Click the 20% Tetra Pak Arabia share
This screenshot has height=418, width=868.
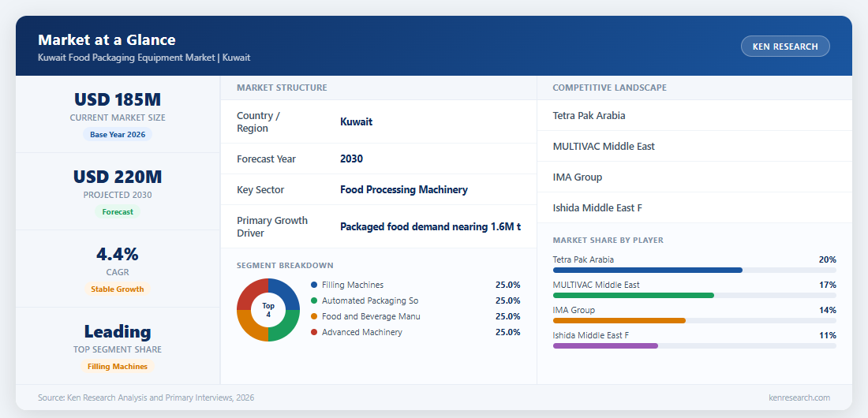tap(828, 259)
